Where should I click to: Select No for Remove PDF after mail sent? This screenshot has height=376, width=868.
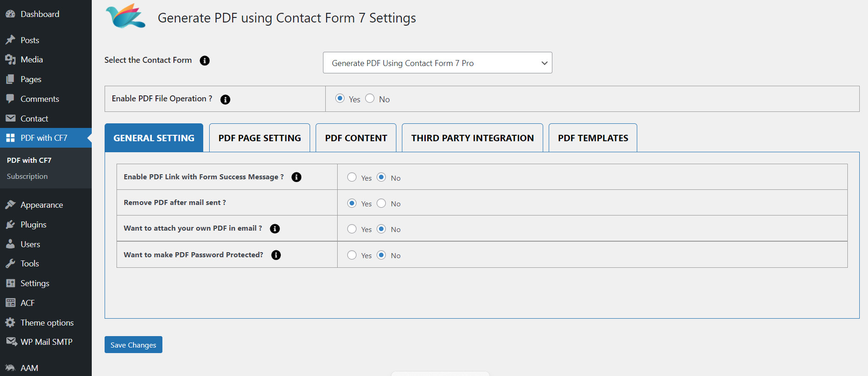pyautogui.click(x=381, y=203)
